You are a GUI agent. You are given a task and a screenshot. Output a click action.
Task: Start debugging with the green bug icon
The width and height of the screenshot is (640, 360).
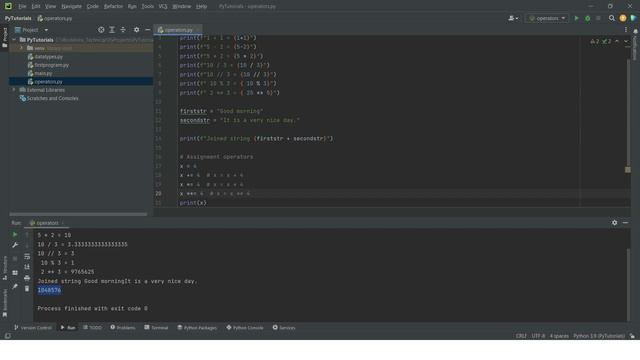tap(587, 18)
